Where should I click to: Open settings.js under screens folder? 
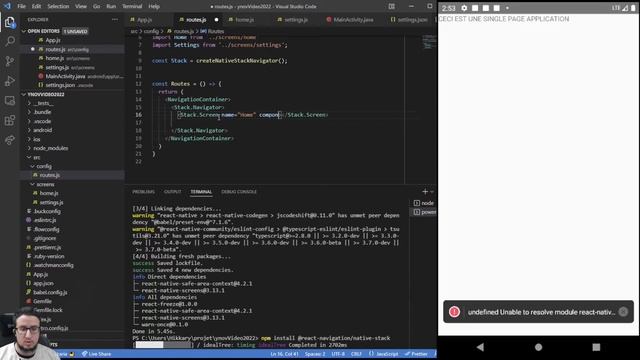pos(51,202)
